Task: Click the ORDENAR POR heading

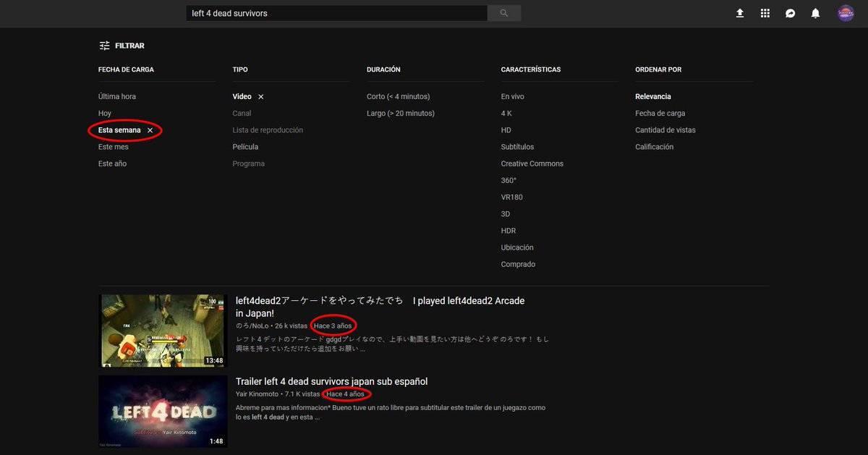Action: pyautogui.click(x=658, y=70)
